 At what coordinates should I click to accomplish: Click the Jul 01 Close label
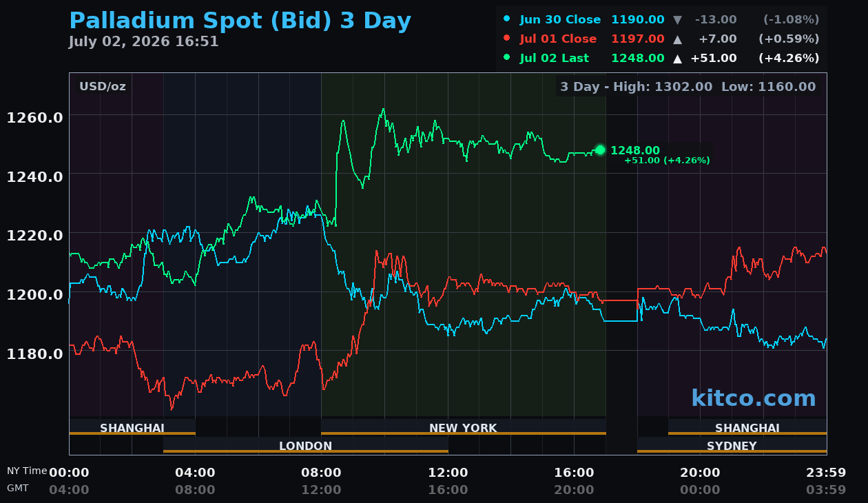click(558, 39)
